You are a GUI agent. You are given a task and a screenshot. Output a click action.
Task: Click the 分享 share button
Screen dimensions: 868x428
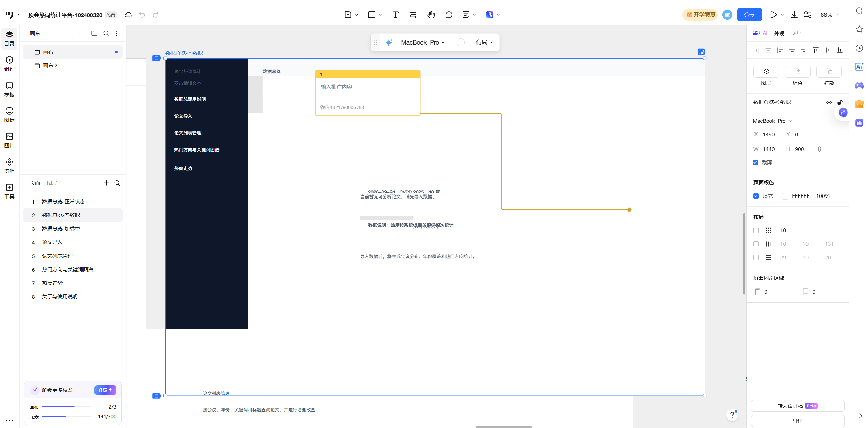[x=749, y=15]
